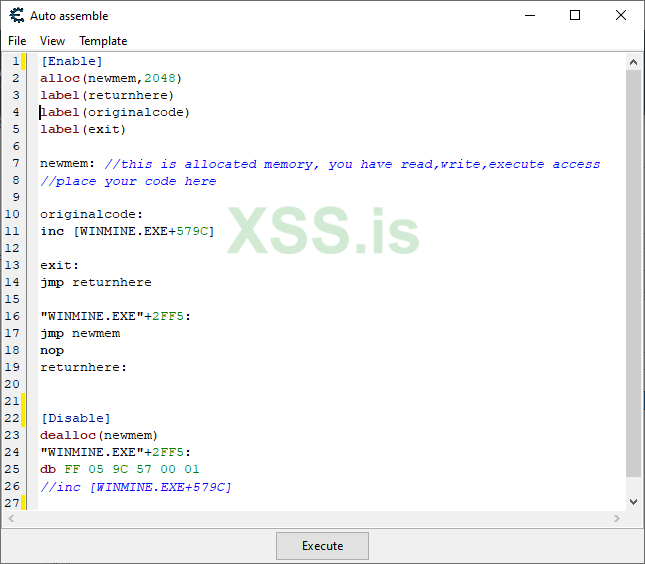Maximize the Auto assemble window
Screen dimensions: 645x564
(x=575, y=16)
